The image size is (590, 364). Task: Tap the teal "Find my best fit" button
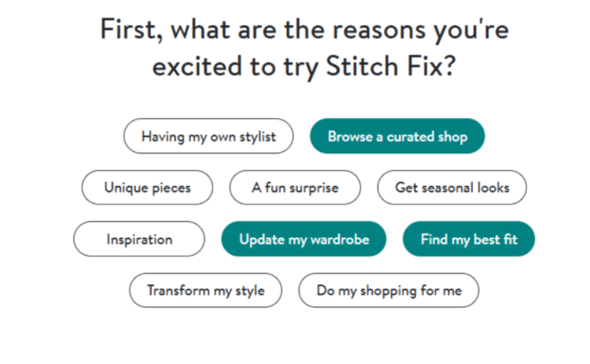point(469,239)
